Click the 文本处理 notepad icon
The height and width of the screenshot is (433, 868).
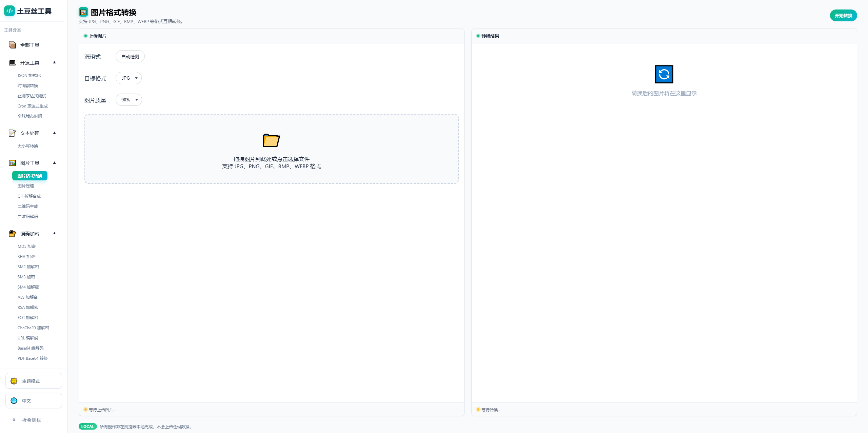coord(12,133)
